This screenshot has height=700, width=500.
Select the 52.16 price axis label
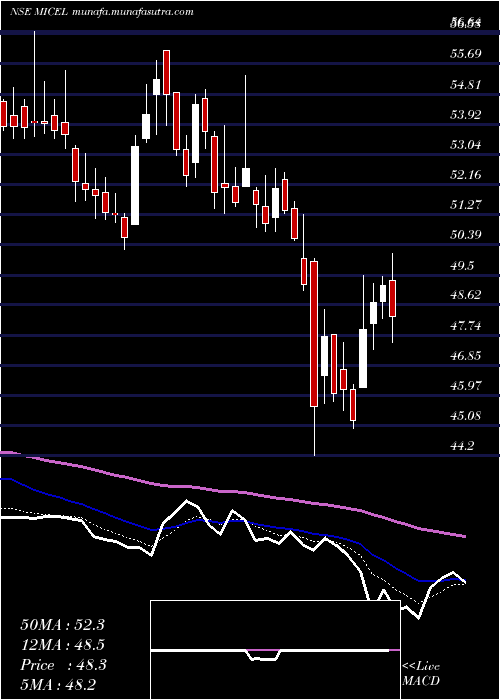pos(466,175)
